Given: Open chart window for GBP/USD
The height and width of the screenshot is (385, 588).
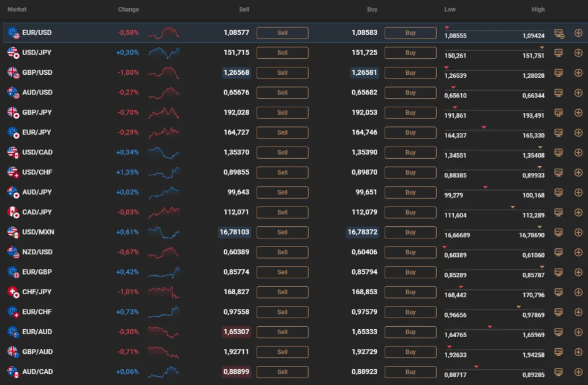Looking at the screenshot, I should click(558, 72).
